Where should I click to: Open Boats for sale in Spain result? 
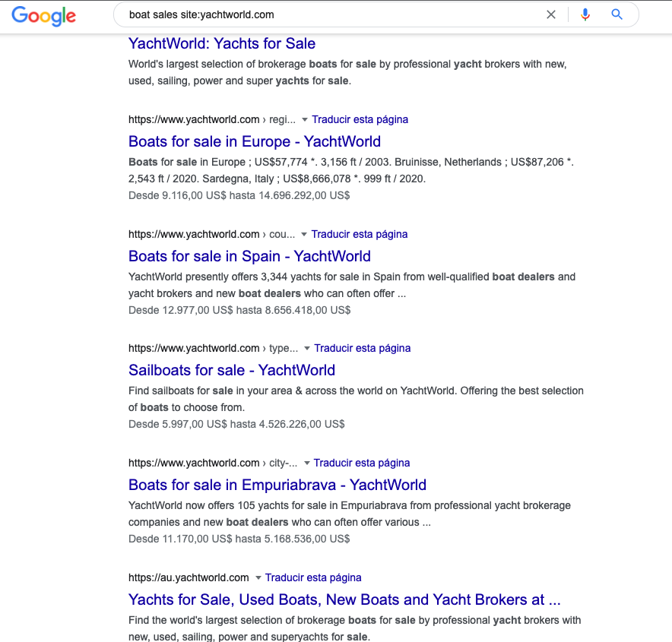point(249,256)
